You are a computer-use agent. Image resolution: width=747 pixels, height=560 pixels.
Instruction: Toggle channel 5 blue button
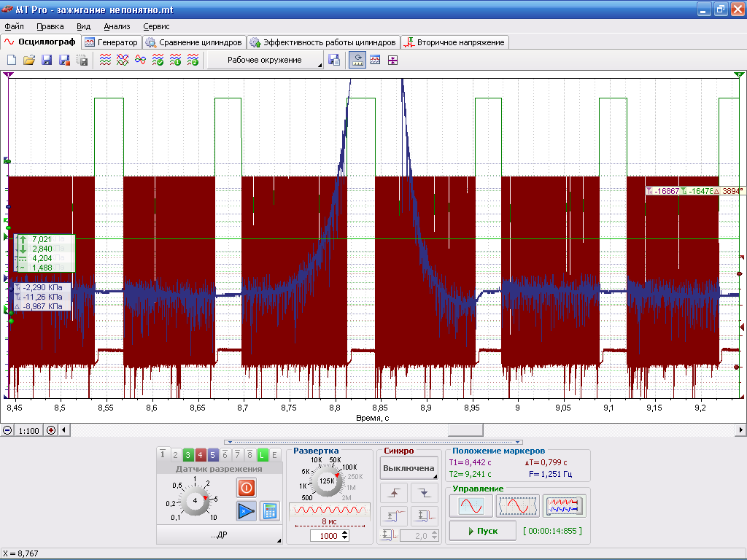point(212,455)
